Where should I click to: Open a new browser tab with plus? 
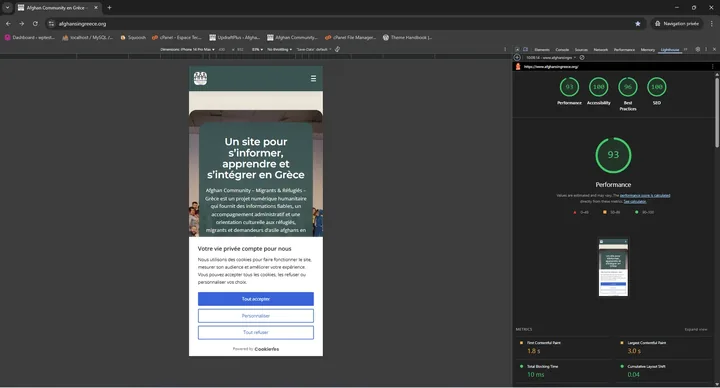click(x=109, y=7)
